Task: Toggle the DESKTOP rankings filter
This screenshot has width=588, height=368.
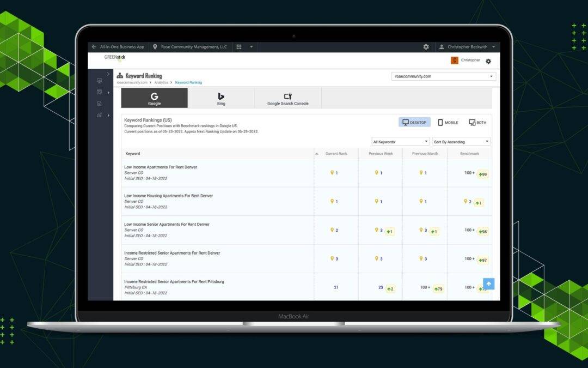Action: coord(414,122)
